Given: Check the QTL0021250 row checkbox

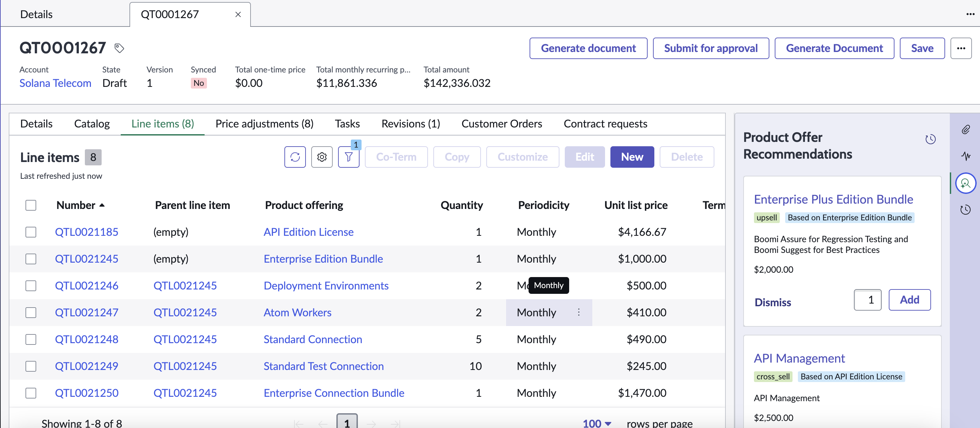Looking at the screenshot, I should click(x=31, y=393).
